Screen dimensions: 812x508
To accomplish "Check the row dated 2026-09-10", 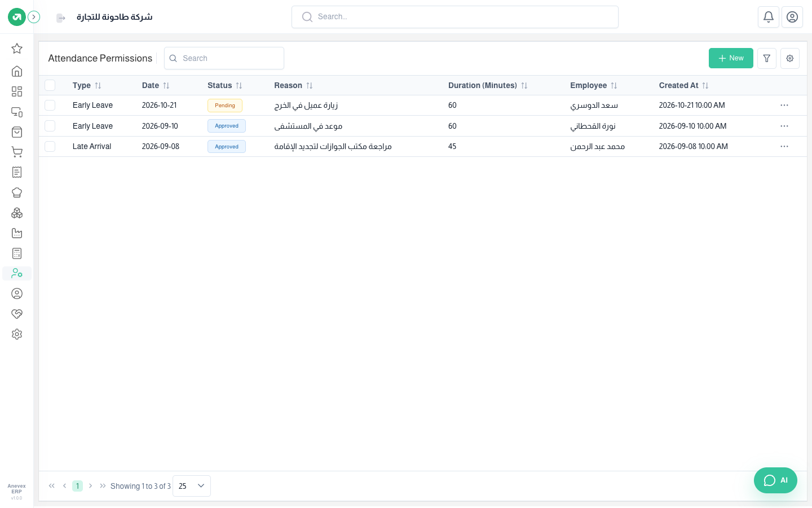I will click(x=50, y=126).
